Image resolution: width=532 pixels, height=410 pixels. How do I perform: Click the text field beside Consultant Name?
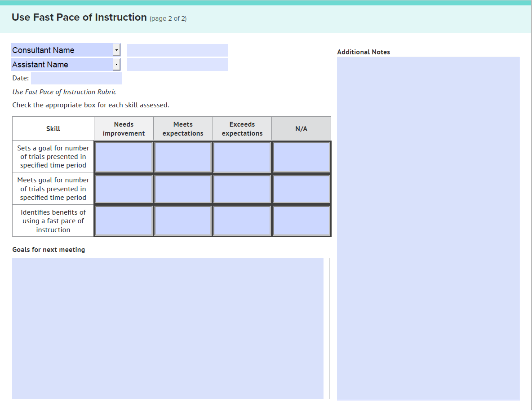coord(177,50)
